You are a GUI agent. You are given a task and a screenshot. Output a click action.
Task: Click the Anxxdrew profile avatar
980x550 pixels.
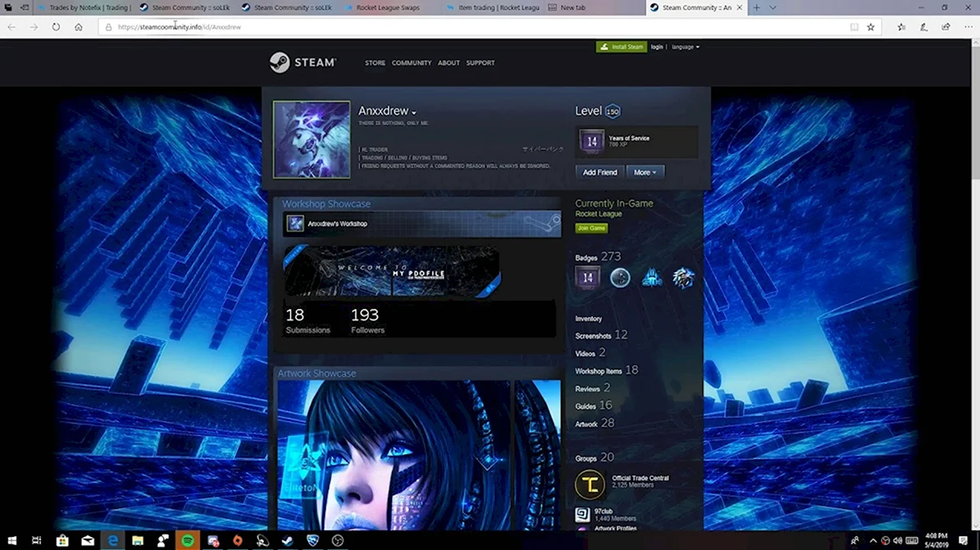(311, 140)
